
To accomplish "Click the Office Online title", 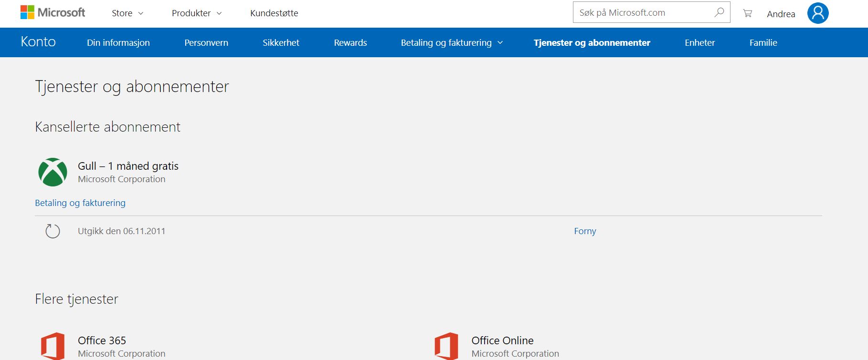I will click(502, 340).
